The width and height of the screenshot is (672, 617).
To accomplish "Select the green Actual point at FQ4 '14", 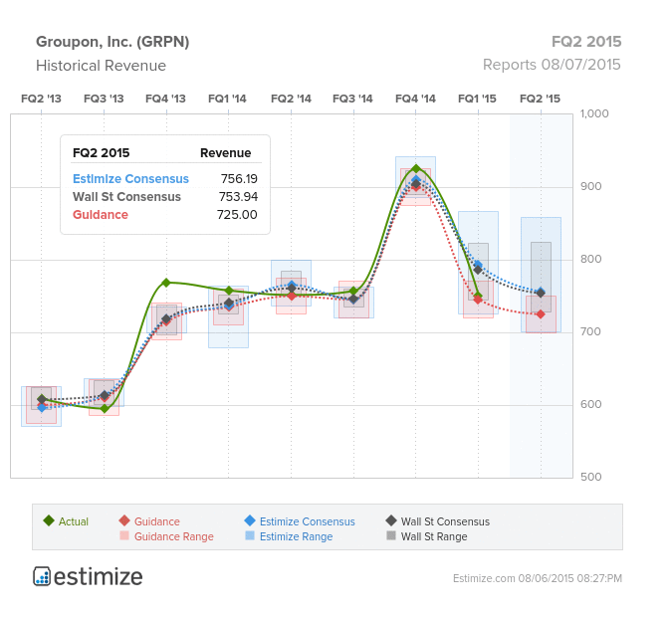I will pyautogui.click(x=416, y=169).
